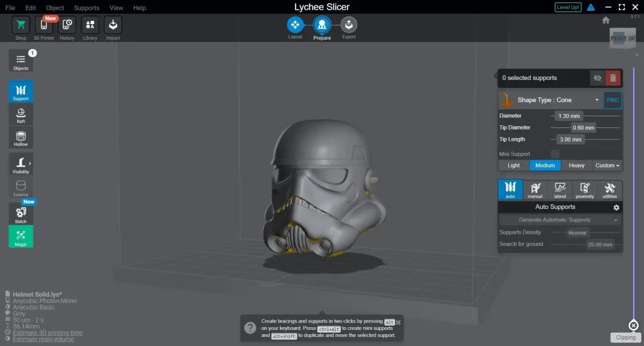Delete selected supports with trash icon
Viewport: 644px width, 346px height.
(x=613, y=78)
